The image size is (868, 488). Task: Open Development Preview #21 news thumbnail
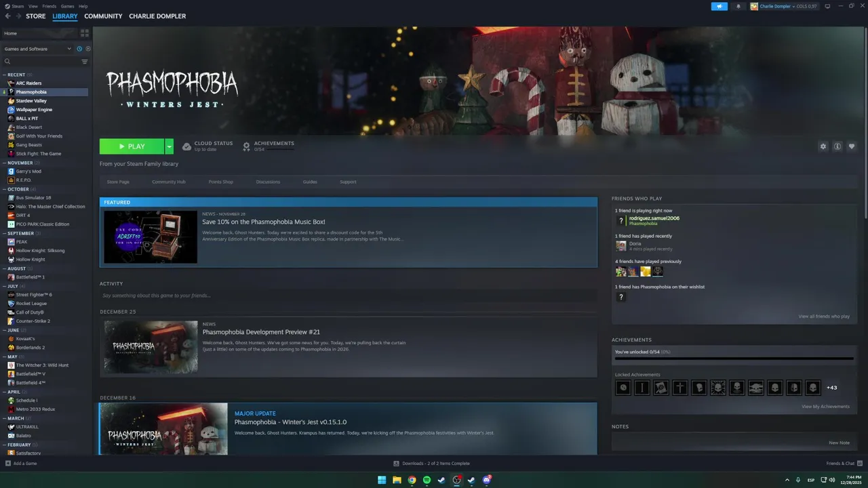click(x=151, y=347)
